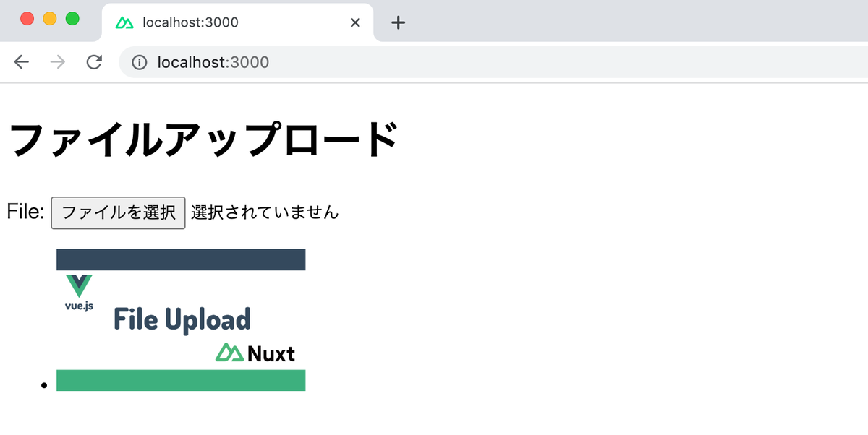Click inside the browser address bar
868x435 pixels.
click(217, 62)
